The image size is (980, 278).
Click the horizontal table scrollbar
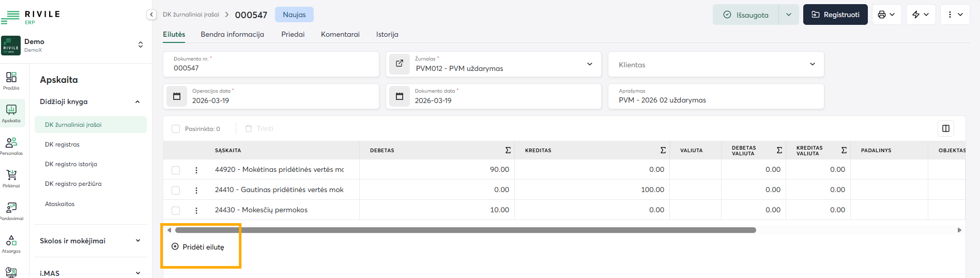[x=465, y=230]
